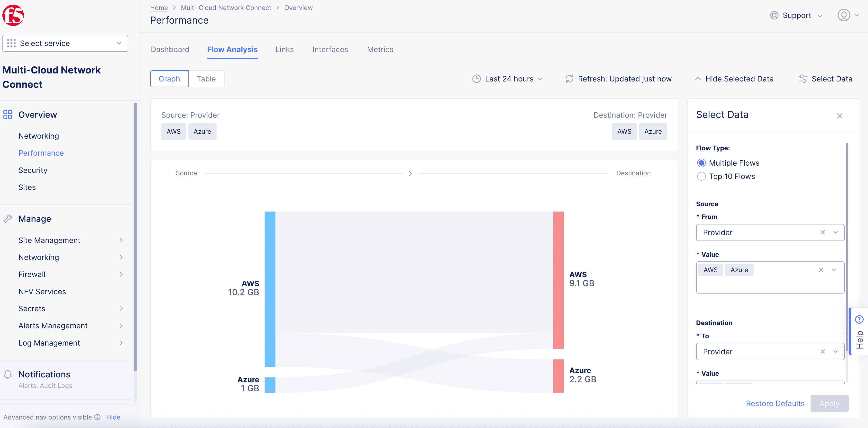Click Notifications in the sidebar
Screen dimensions: 868x428
coord(44,374)
